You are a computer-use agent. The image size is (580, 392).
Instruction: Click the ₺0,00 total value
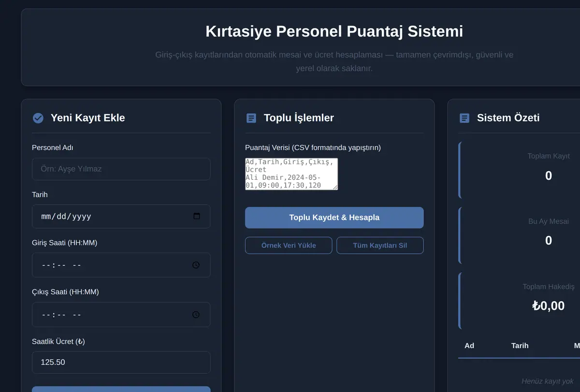[548, 305]
